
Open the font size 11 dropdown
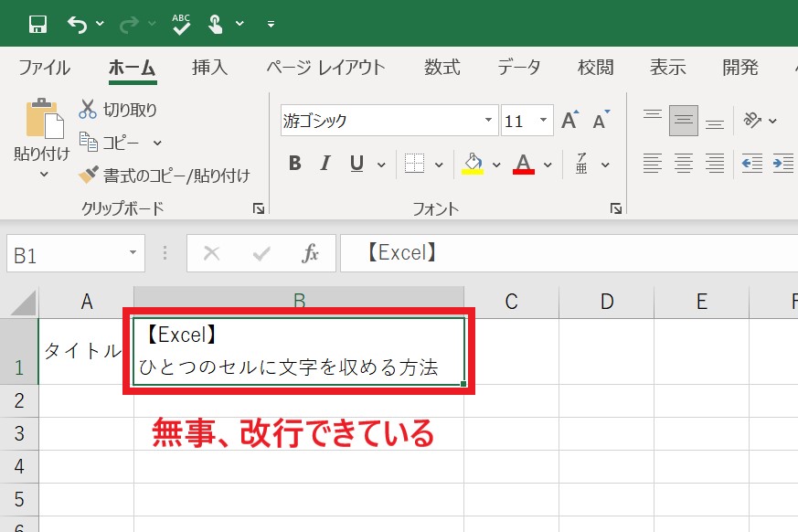pos(544,121)
